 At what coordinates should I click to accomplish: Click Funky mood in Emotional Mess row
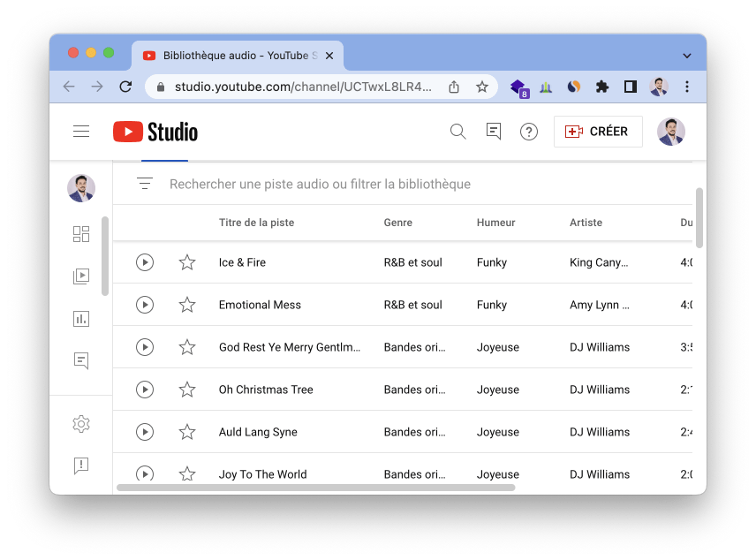coord(492,305)
